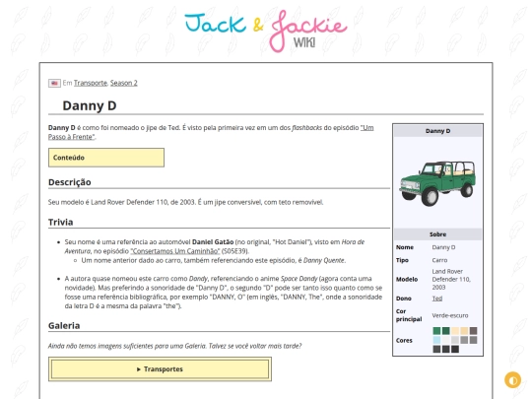Click the Jack & Jackie Wiki logo
Viewport: 532px width, 399px height.
(266, 31)
